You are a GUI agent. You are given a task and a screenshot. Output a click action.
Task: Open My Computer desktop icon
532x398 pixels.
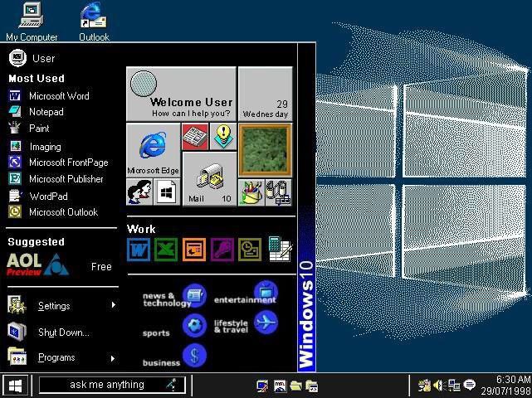pyautogui.click(x=32, y=21)
